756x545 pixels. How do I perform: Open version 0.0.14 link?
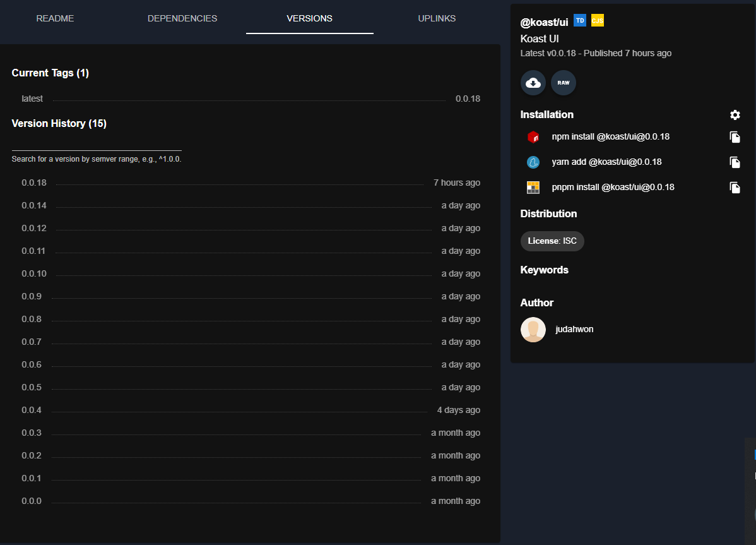pyautogui.click(x=34, y=205)
